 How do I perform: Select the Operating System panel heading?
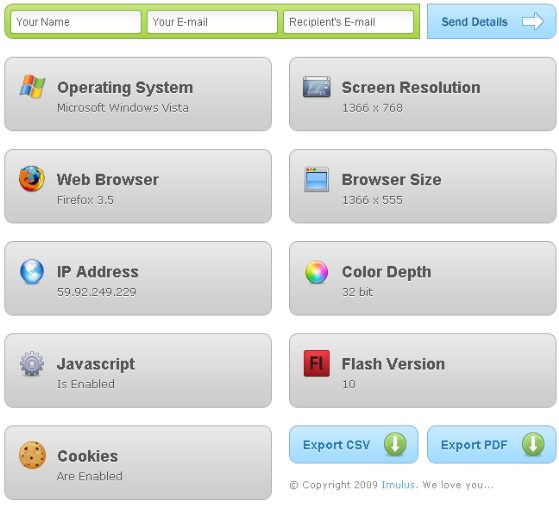[125, 88]
